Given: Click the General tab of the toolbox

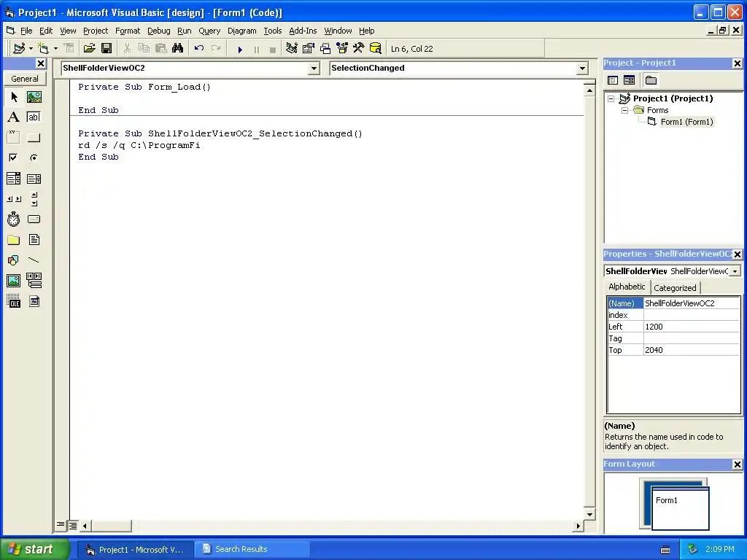Looking at the screenshot, I should pos(25,79).
